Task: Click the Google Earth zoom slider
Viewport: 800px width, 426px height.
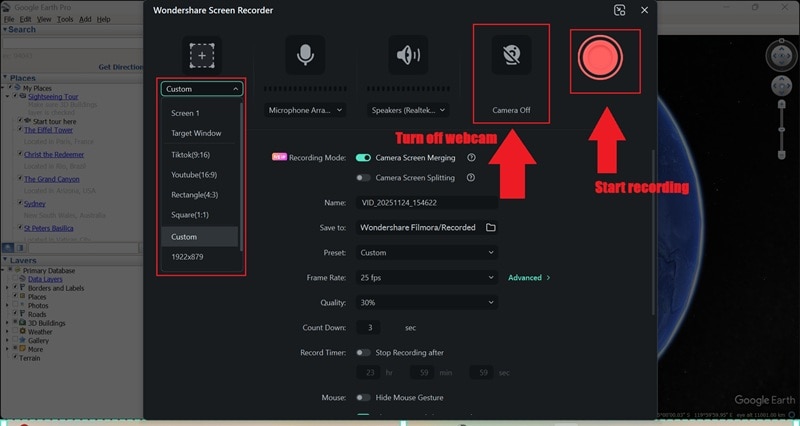Action: pos(781,130)
